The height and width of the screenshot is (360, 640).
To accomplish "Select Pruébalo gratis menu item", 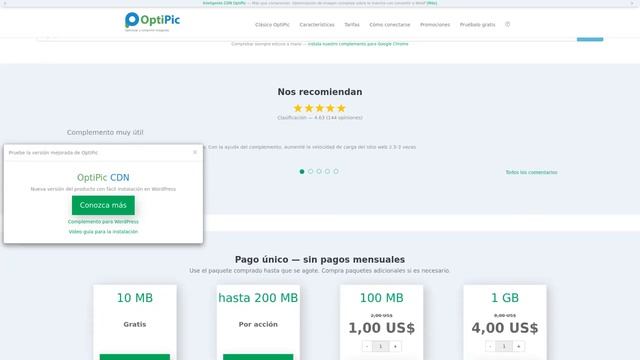I will coord(477,25).
